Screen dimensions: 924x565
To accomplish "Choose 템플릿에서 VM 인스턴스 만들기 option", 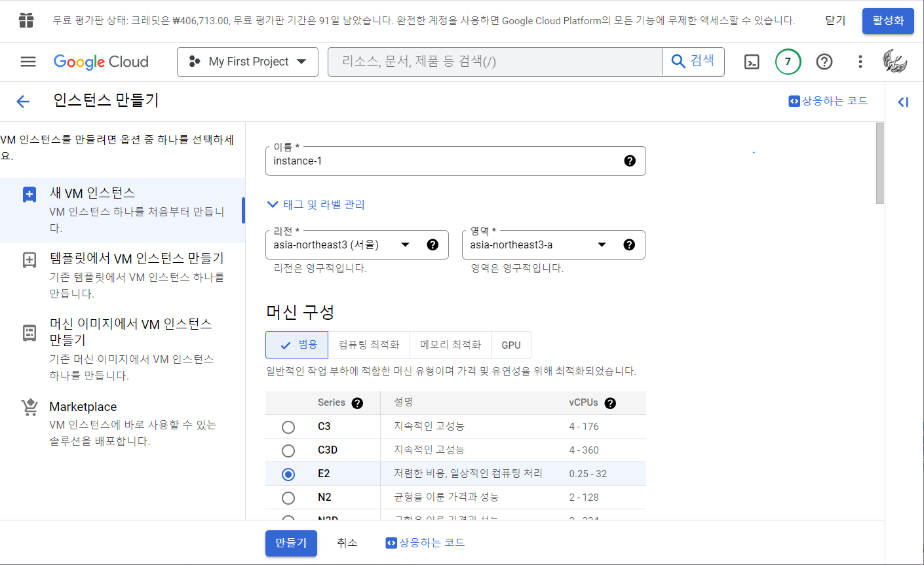I will tap(123, 275).
